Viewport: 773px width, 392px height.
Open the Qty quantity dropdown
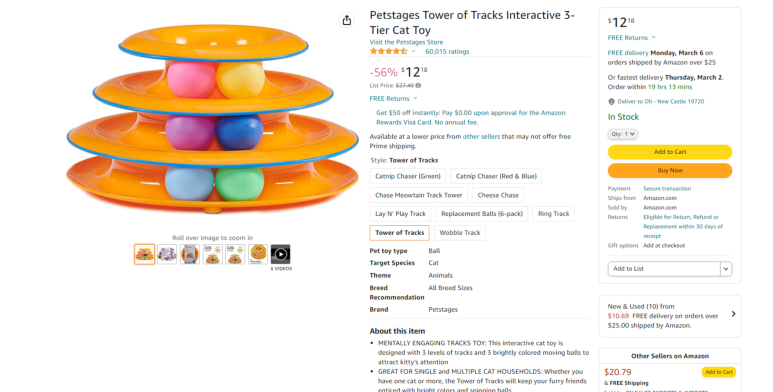point(622,134)
